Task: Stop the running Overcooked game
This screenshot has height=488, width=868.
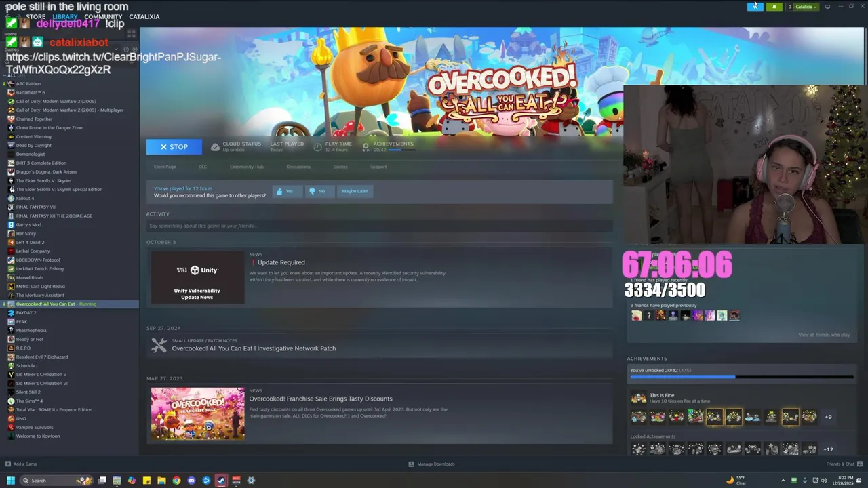Action: [174, 146]
